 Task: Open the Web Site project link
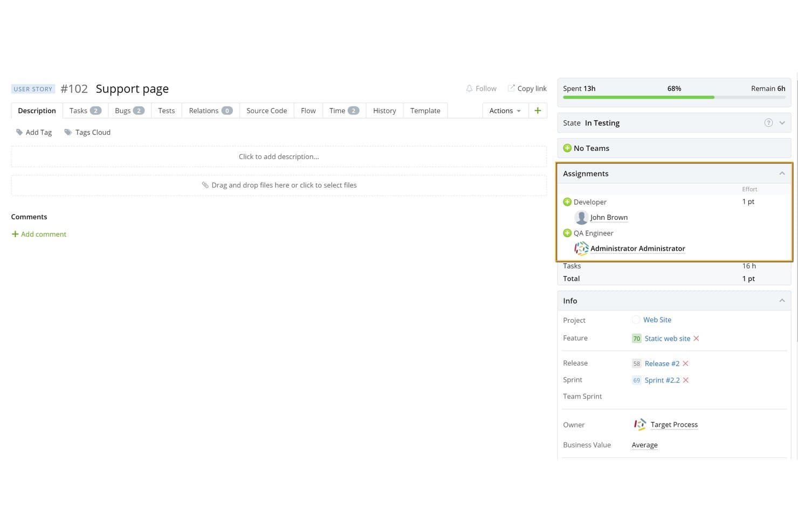657,320
